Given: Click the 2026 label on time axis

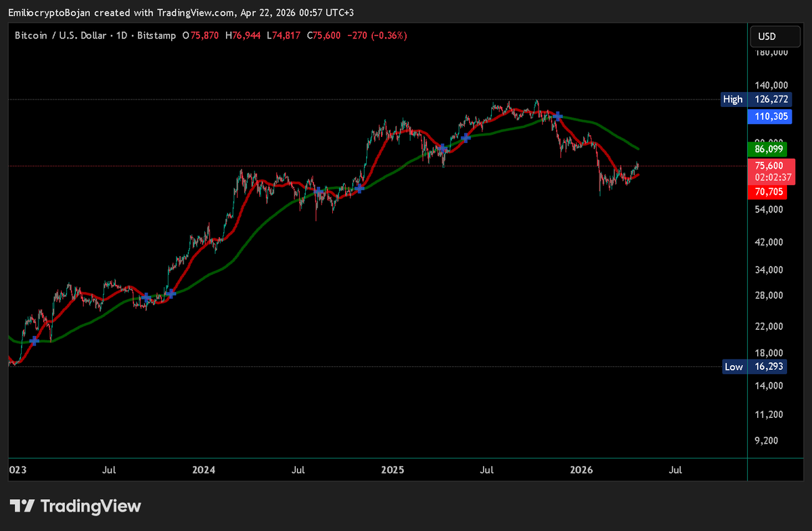Looking at the screenshot, I should [x=581, y=469].
